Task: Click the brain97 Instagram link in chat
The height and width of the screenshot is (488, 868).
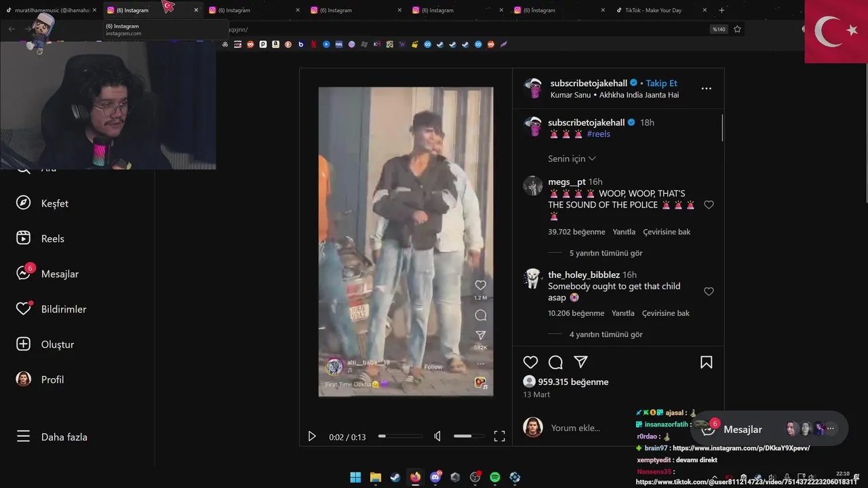Action: [x=741, y=448]
